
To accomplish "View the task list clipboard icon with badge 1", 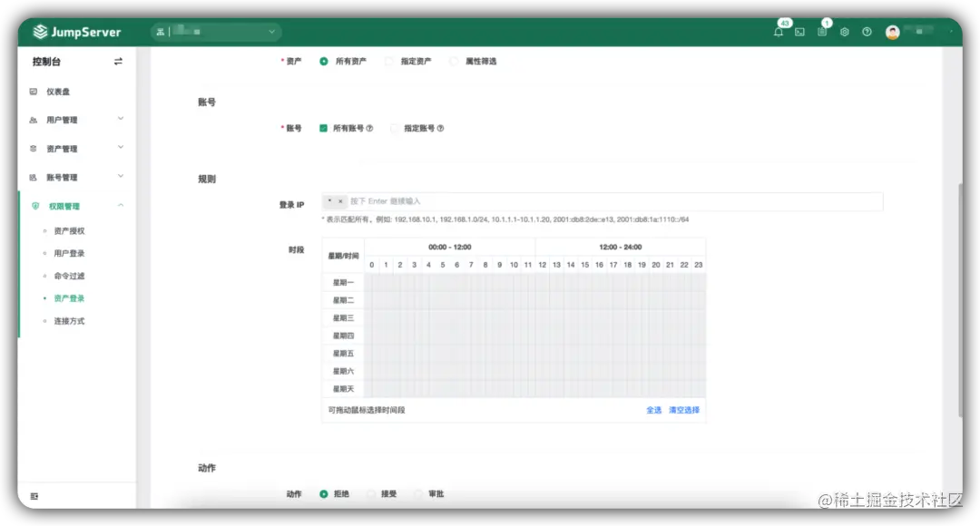I will (821, 31).
